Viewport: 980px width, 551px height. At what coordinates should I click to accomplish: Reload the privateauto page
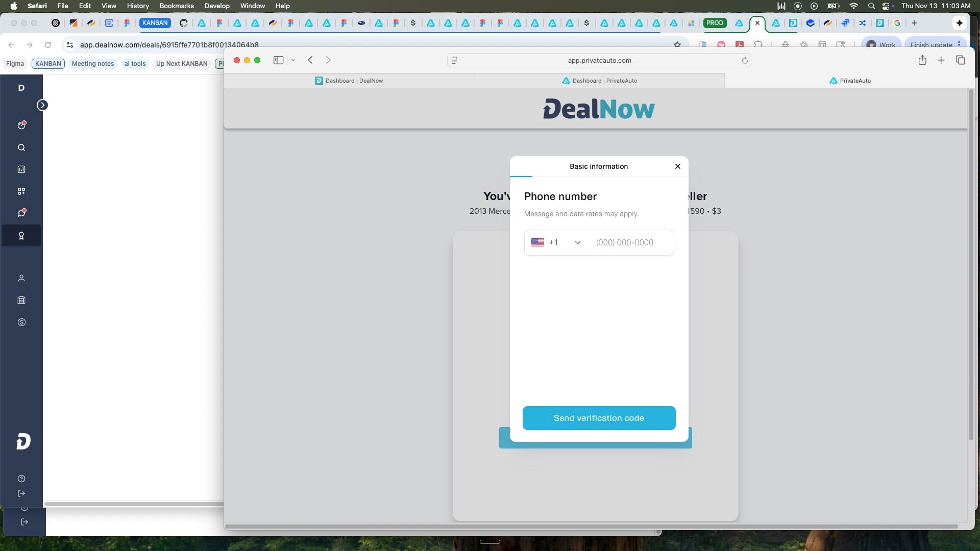coord(745,60)
